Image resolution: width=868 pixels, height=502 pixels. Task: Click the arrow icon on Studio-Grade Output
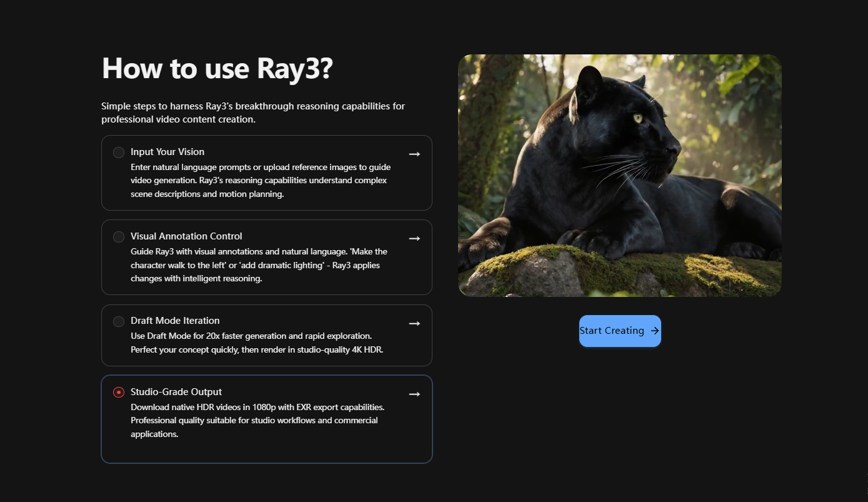click(x=414, y=394)
